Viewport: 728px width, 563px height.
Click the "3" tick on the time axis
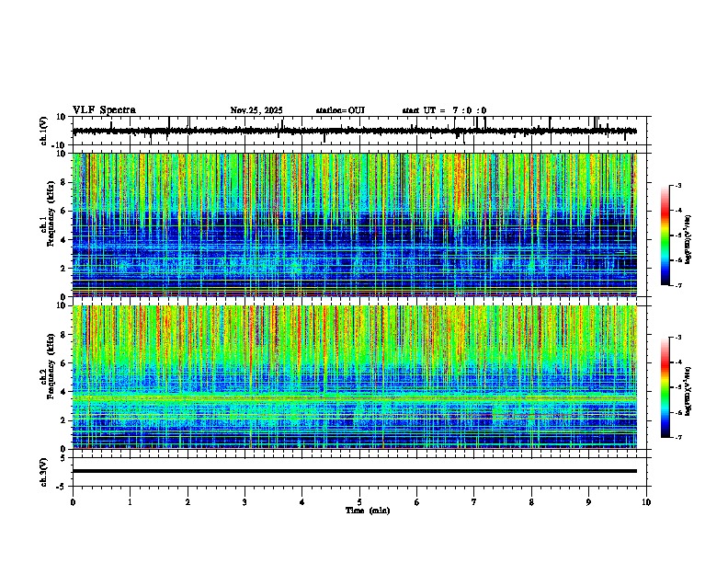click(x=245, y=502)
